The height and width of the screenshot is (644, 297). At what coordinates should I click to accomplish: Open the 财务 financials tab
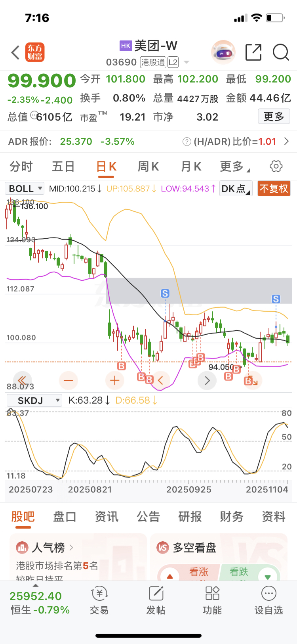(x=232, y=517)
